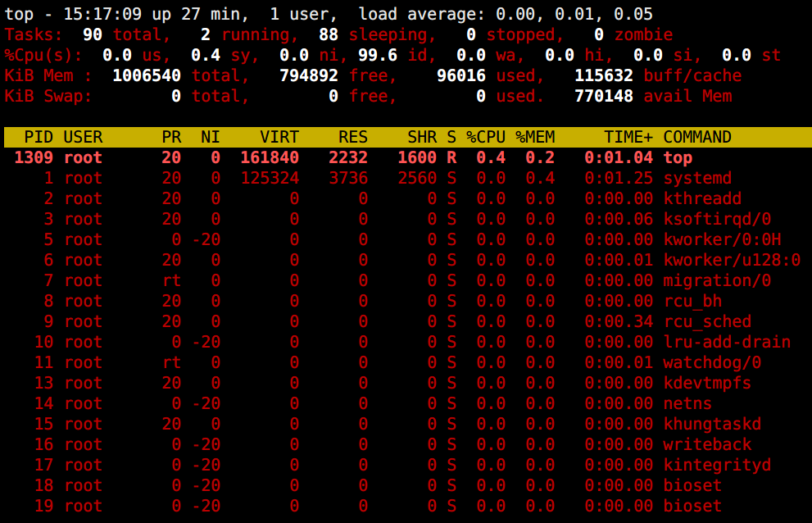Click the RES column header
The image size is (812, 523).
pos(353,137)
